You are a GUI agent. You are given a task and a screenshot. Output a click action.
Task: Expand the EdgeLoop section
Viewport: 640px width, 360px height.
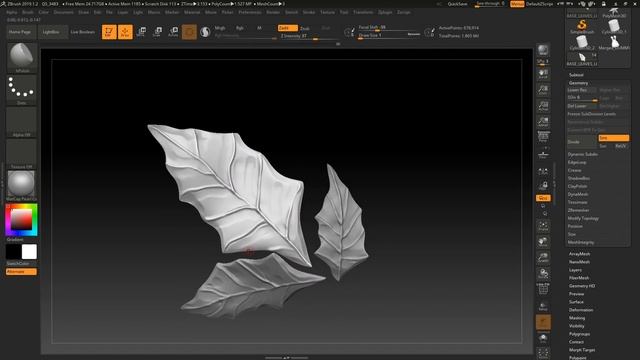click(577, 162)
